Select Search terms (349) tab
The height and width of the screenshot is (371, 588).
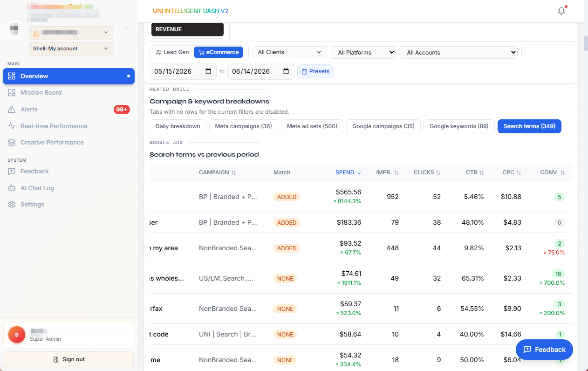click(x=529, y=126)
